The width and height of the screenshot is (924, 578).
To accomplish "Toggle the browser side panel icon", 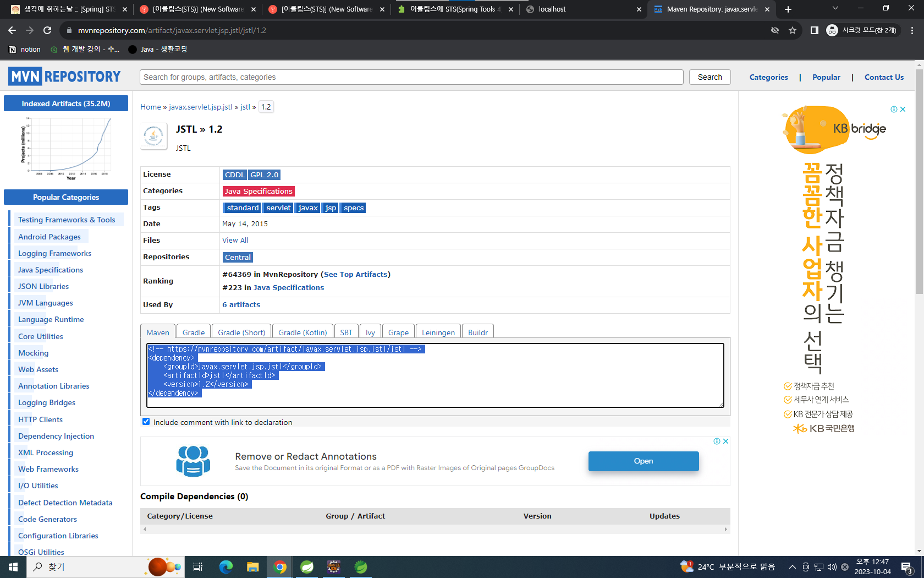I will 815,30.
